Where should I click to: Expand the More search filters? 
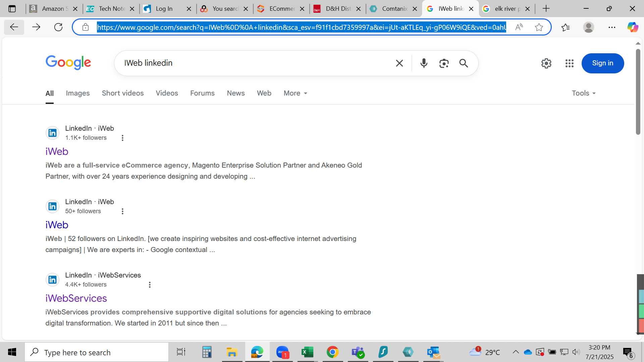pyautogui.click(x=296, y=93)
